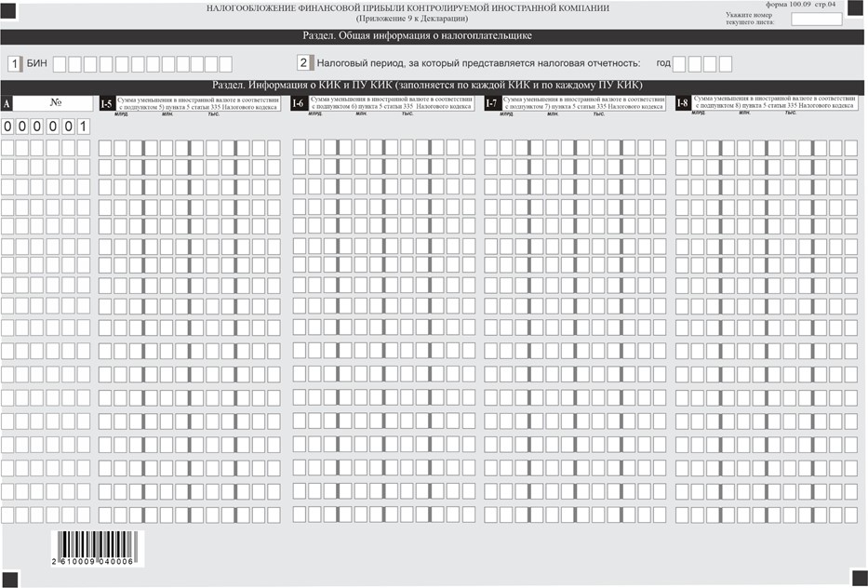Select the I-8 column marker

point(683,102)
